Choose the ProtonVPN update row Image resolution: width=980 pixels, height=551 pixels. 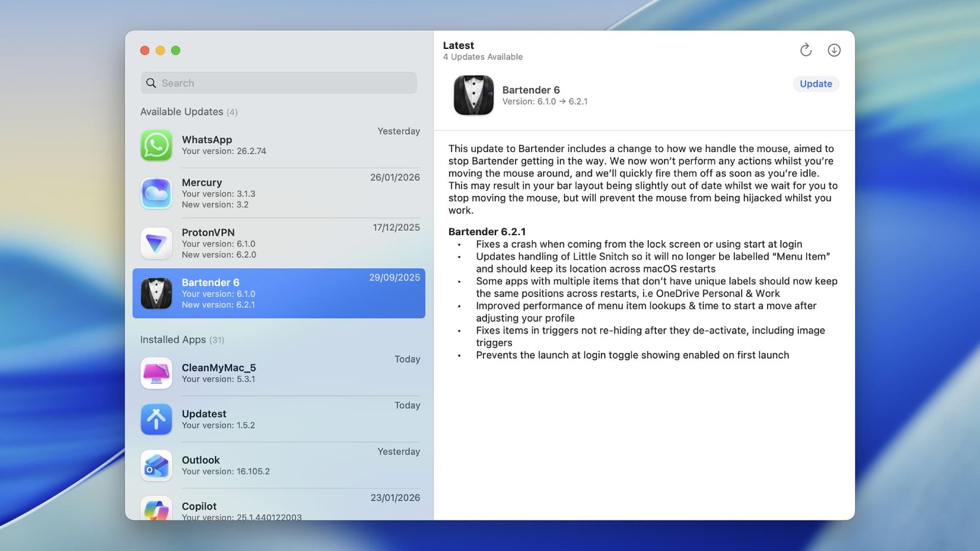click(279, 244)
